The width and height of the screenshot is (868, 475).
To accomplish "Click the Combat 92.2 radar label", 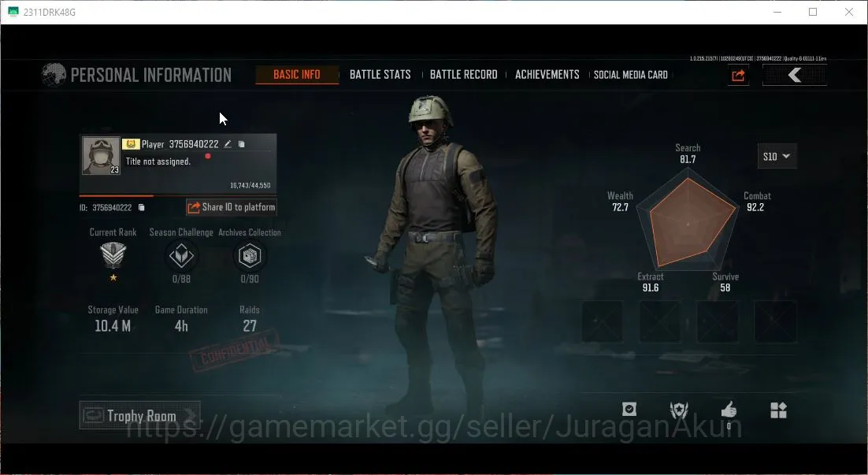I will [x=756, y=202].
